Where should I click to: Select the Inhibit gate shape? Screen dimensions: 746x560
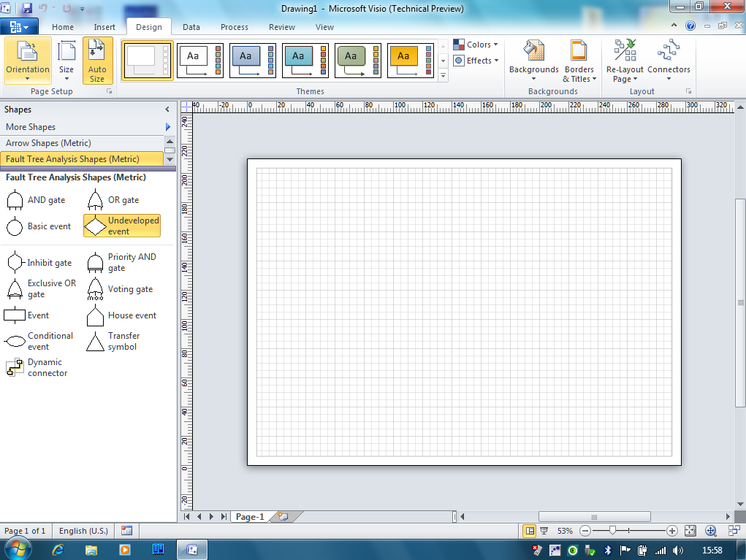tap(39, 262)
